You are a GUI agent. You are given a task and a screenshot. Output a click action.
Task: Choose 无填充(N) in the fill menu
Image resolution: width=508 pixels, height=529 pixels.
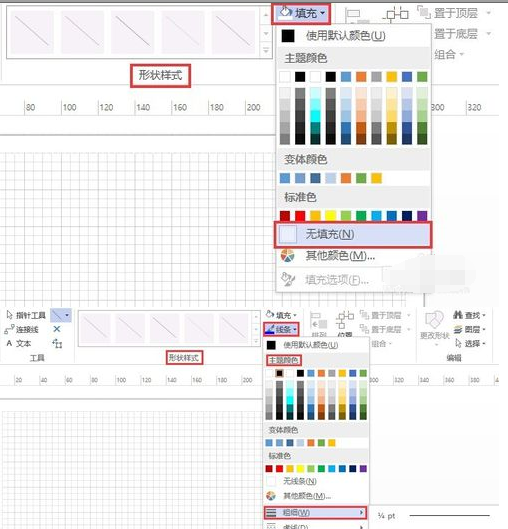tap(353, 234)
